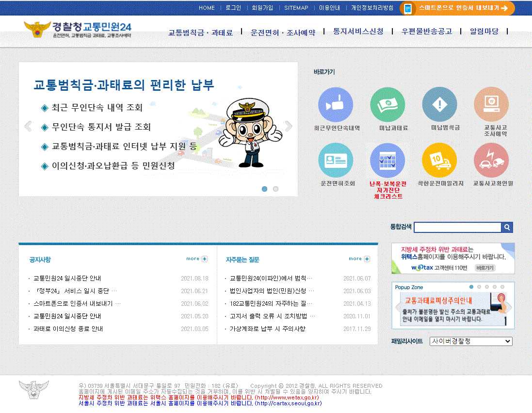This screenshot has height=413, width=532.
Task: Open notice 교통민원24 일시중단 안내 dated 2021.05.20
Action: tap(67, 316)
